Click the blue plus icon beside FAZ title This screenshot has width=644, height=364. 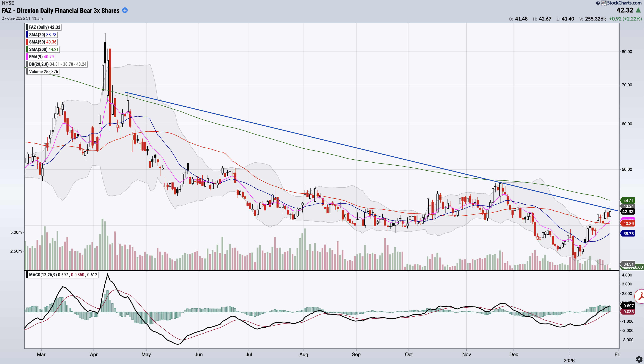125,10
